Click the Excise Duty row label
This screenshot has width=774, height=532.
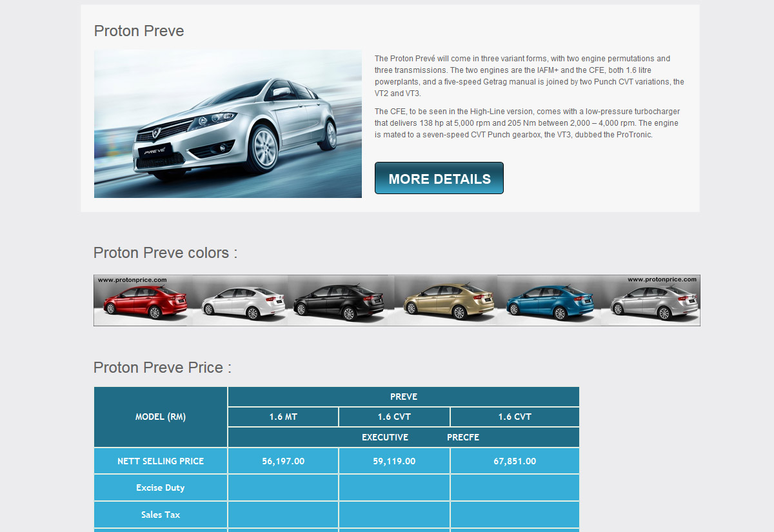tap(161, 488)
